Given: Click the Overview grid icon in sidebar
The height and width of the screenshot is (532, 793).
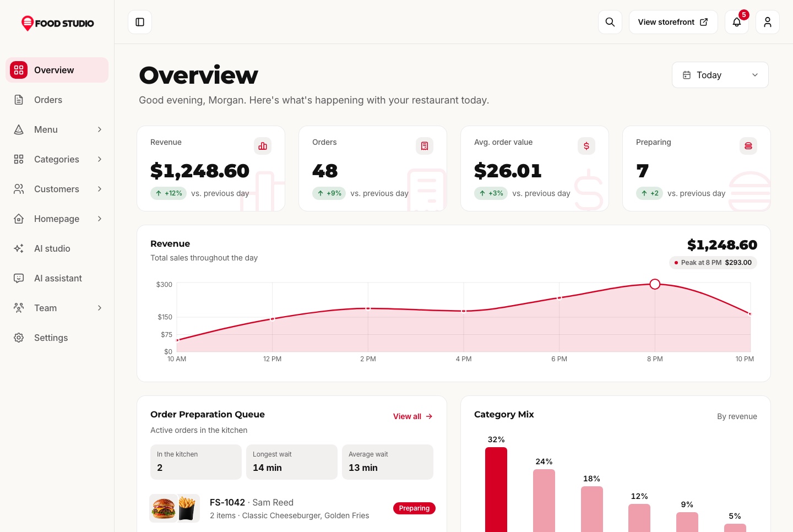Looking at the screenshot, I should click(x=19, y=70).
